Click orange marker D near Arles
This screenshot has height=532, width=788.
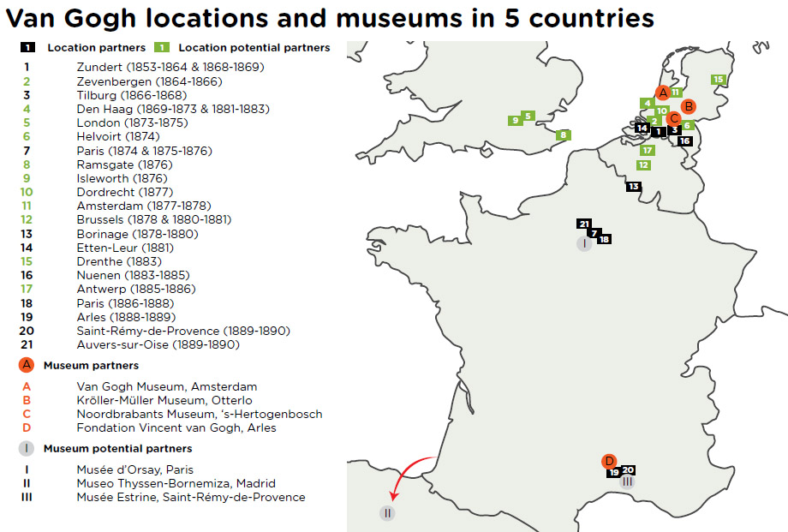pos(609,461)
